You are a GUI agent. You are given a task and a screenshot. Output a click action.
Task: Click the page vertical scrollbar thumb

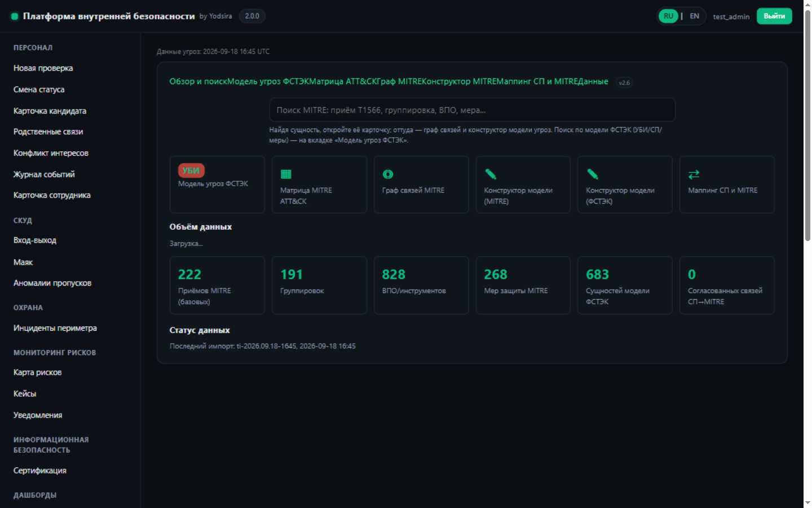point(807,126)
